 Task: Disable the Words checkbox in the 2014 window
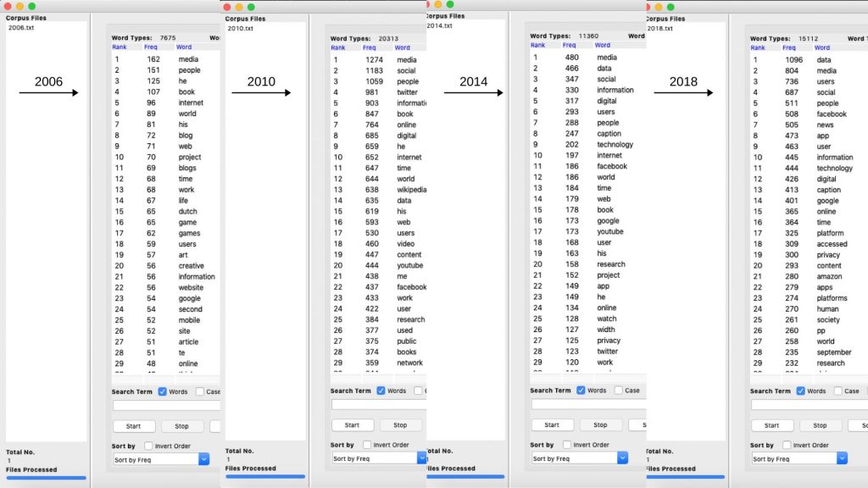581,390
